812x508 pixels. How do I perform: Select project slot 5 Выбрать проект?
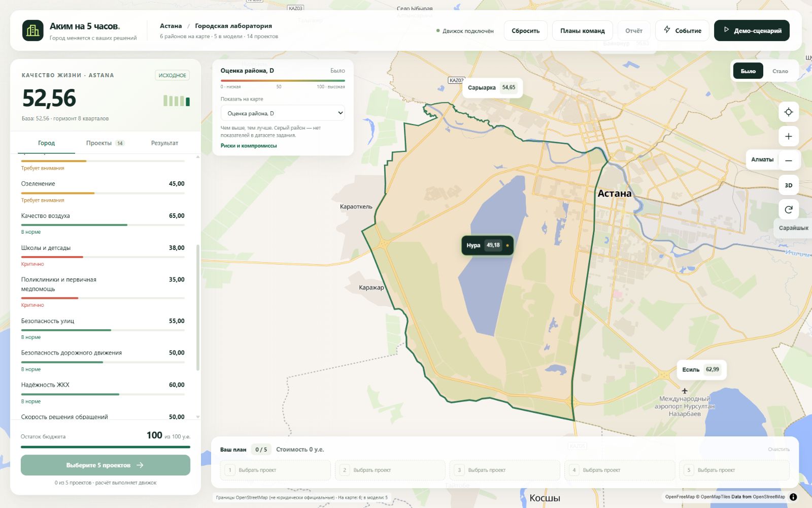click(734, 470)
